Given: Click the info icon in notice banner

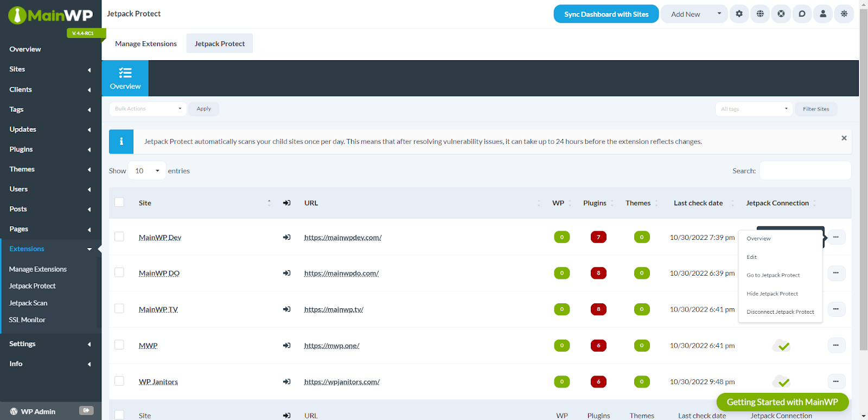Looking at the screenshot, I should pyautogui.click(x=121, y=142).
